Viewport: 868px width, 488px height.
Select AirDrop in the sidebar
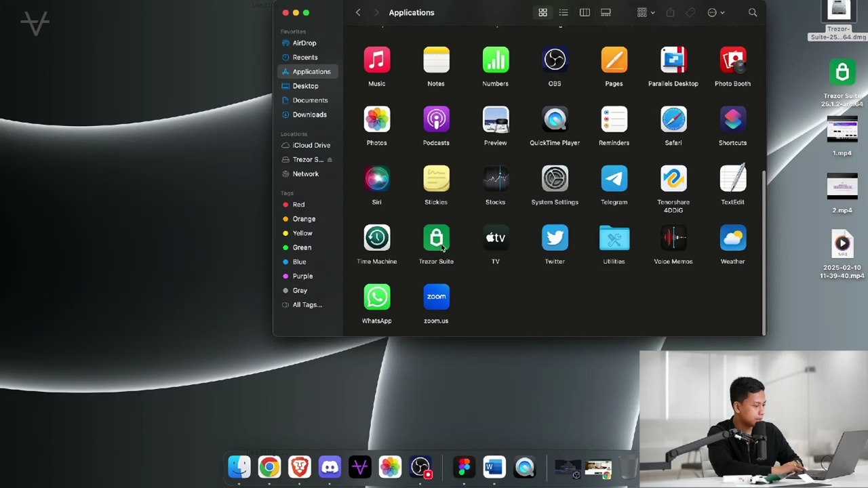304,43
